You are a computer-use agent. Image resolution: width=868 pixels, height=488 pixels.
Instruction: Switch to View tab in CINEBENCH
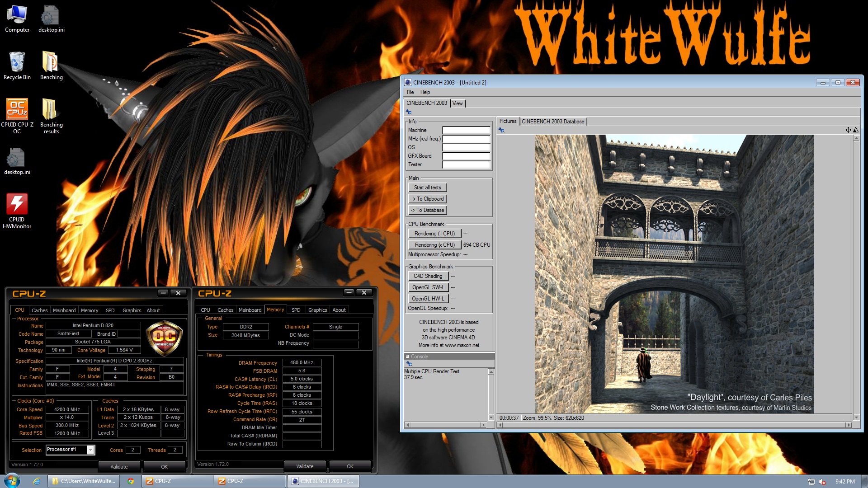[458, 103]
